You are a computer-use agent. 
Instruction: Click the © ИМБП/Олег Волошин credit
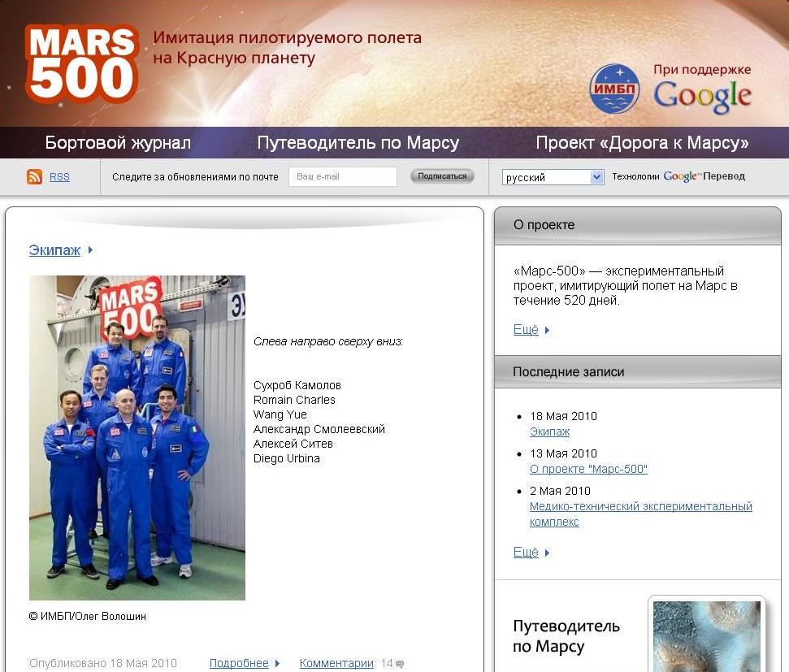[x=88, y=616]
